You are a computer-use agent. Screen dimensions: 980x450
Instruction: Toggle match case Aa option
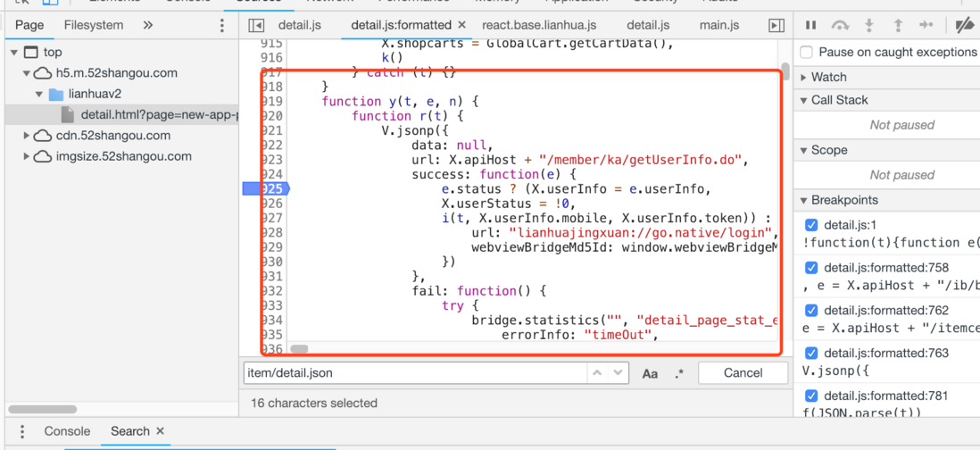[x=650, y=374]
